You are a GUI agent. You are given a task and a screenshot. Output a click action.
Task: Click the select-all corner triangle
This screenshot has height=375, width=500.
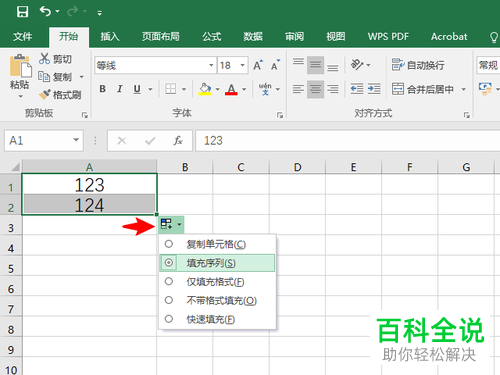pyautogui.click(x=15, y=167)
